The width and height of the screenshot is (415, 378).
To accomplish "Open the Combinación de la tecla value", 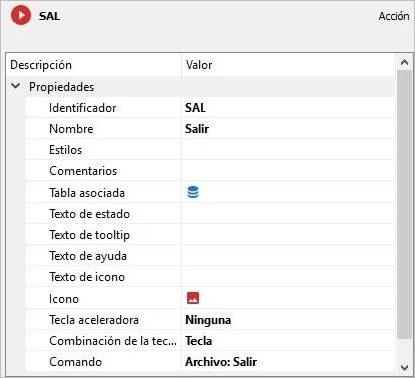I will (288, 341).
